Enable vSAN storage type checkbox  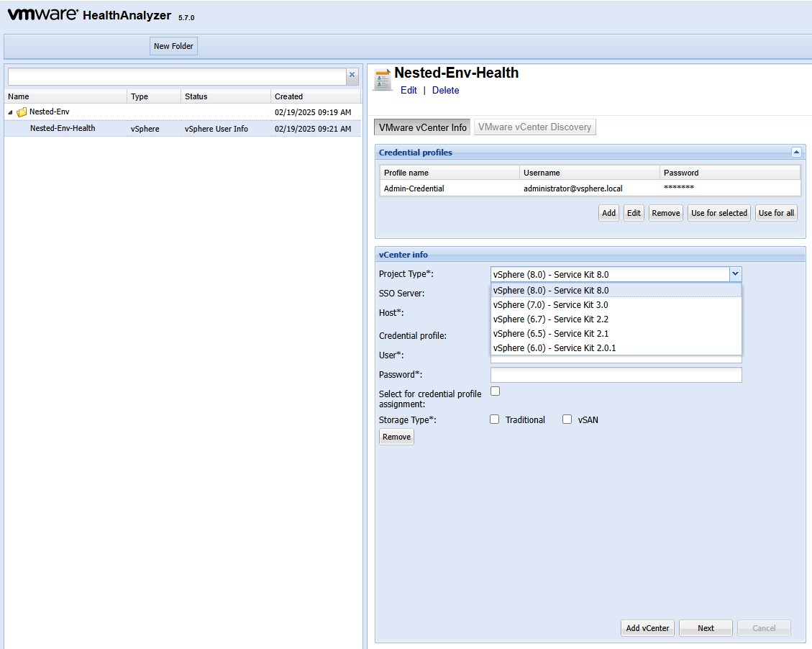pyautogui.click(x=567, y=419)
